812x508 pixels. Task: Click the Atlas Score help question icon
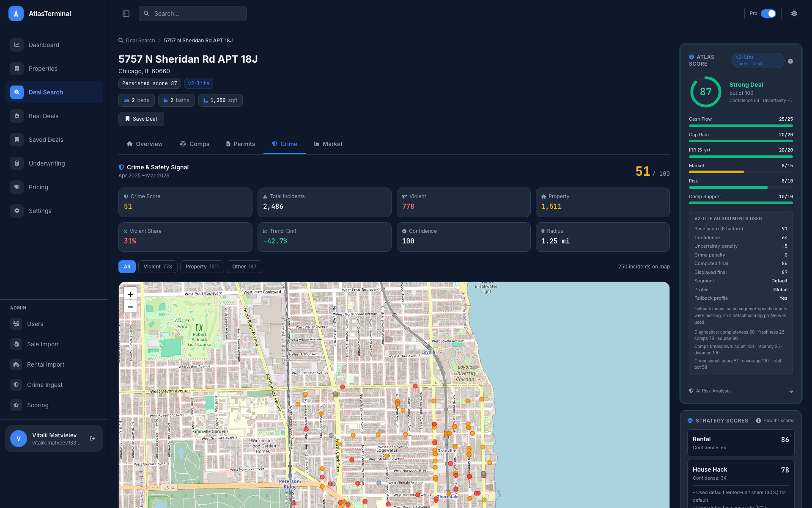[x=790, y=61]
